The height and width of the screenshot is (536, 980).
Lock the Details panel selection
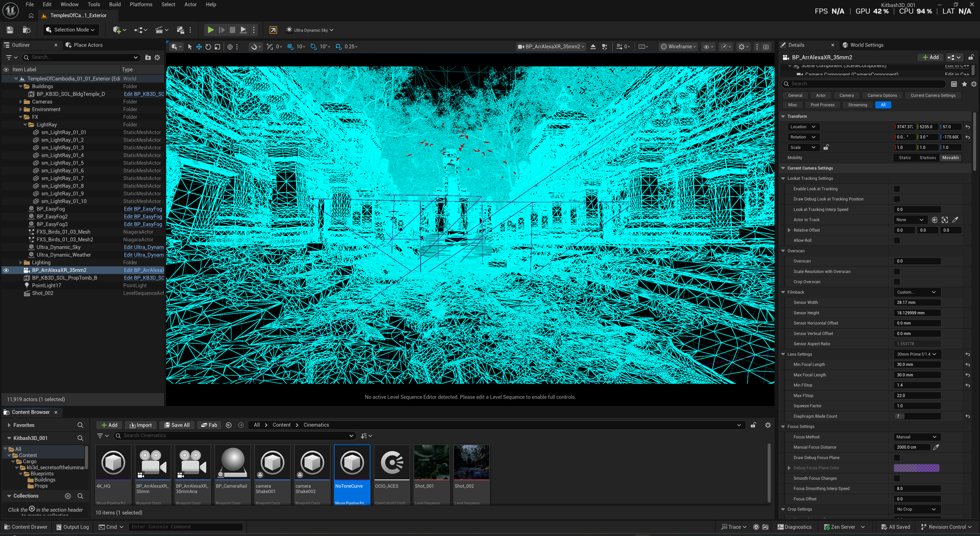[x=971, y=57]
